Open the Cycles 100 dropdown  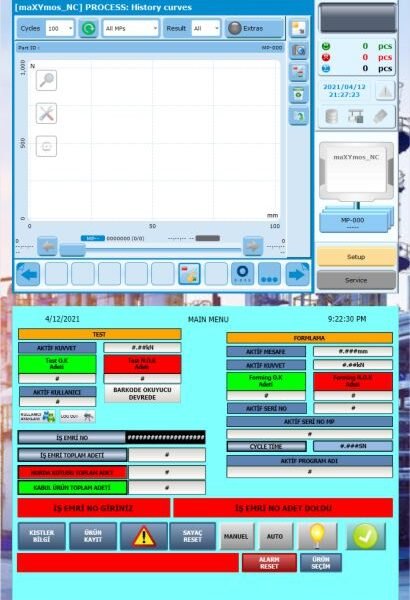[60, 28]
